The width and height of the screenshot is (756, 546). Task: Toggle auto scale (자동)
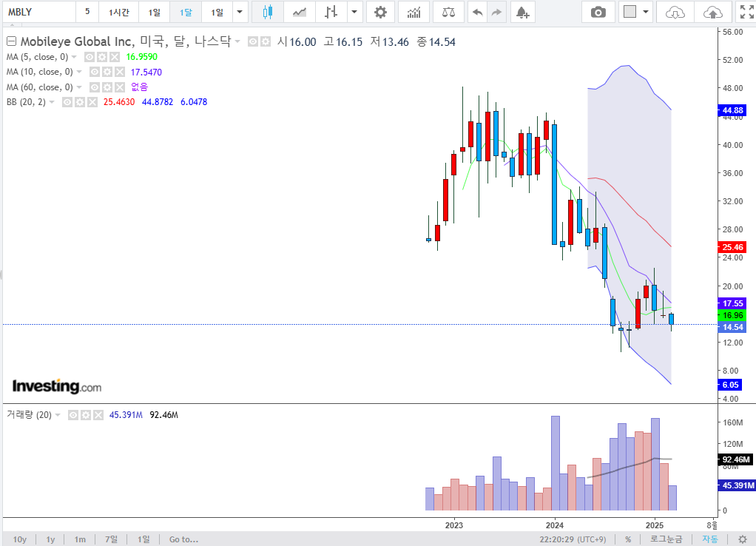(709, 539)
